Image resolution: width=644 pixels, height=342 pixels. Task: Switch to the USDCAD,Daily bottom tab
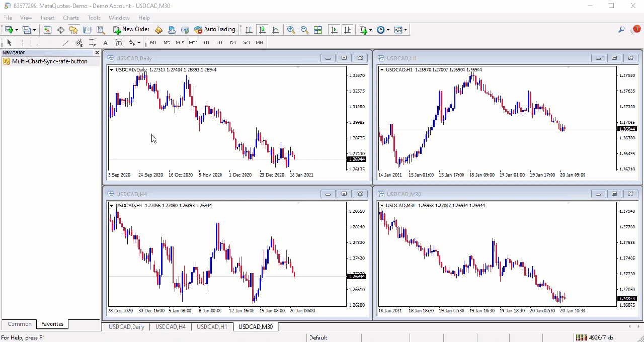click(126, 327)
